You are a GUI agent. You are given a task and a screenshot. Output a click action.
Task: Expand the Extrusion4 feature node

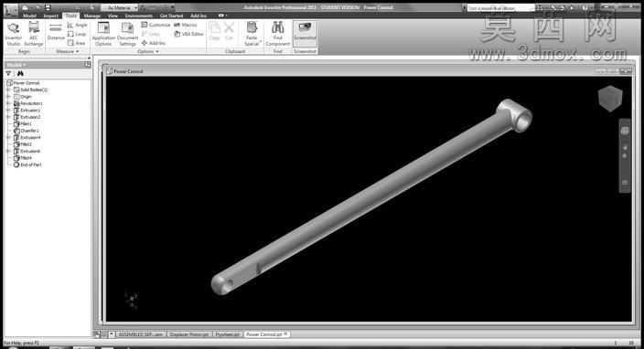[8, 137]
